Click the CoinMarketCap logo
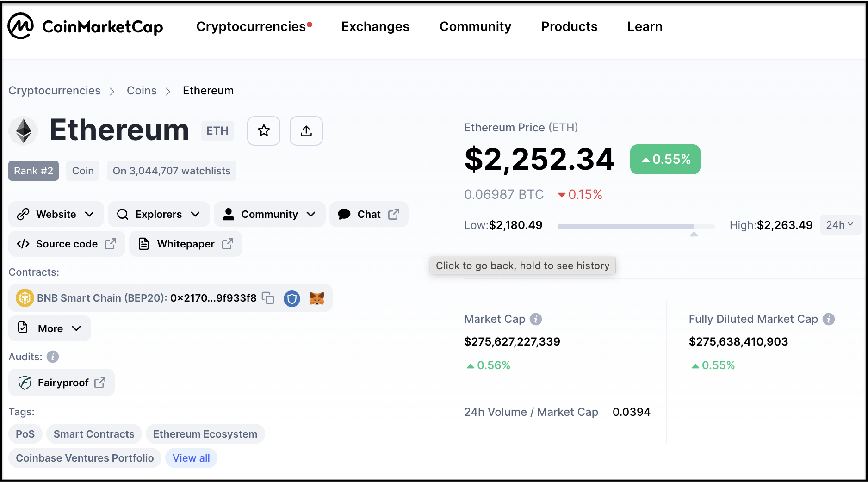The height and width of the screenshot is (482, 868). [x=86, y=26]
